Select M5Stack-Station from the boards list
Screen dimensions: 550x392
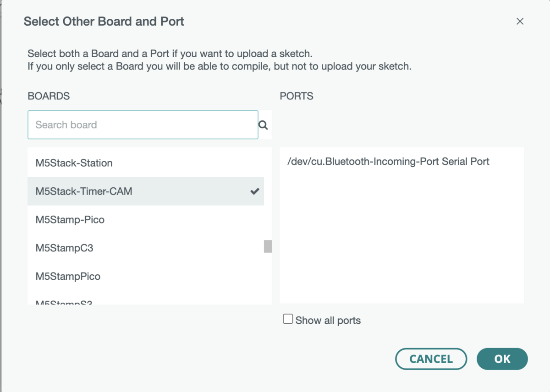click(74, 163)
